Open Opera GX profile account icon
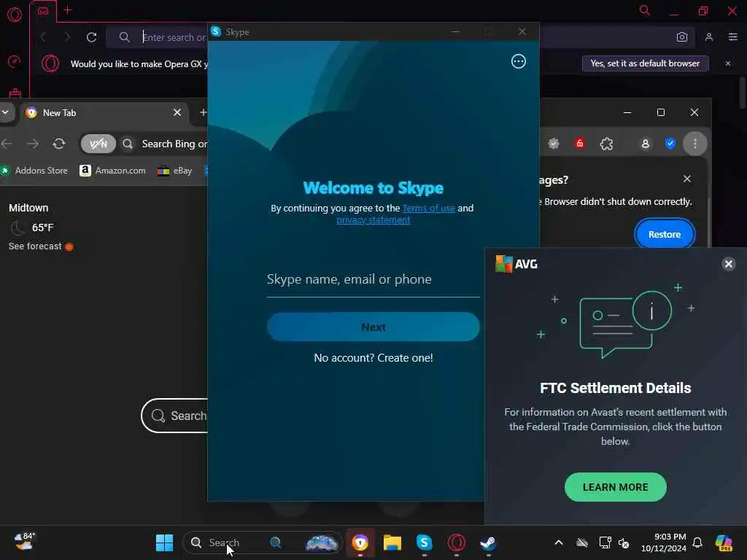This screenshot has height=560, width=747. (709, 37)
